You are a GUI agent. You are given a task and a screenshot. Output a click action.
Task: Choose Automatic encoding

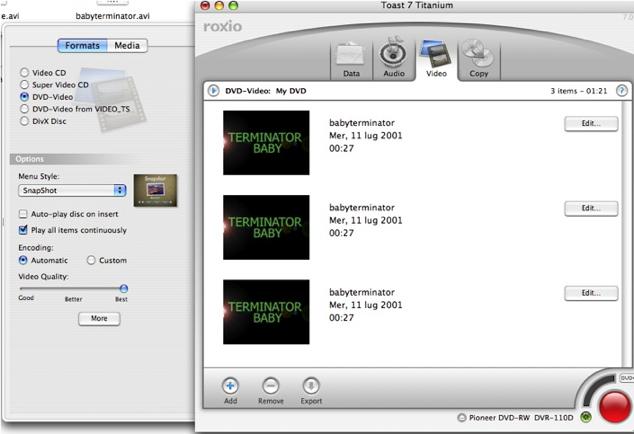(x=23, y=260)
